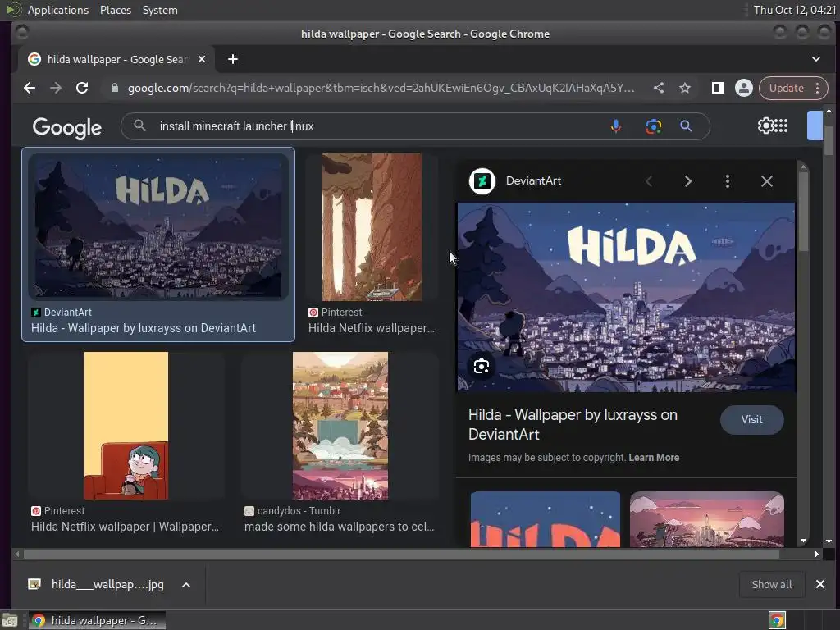Viewport: 840px width, 630px height.
Task: Click the DeviantArt logo in preview
Action: pyautogui.click(x=482, y=181)
